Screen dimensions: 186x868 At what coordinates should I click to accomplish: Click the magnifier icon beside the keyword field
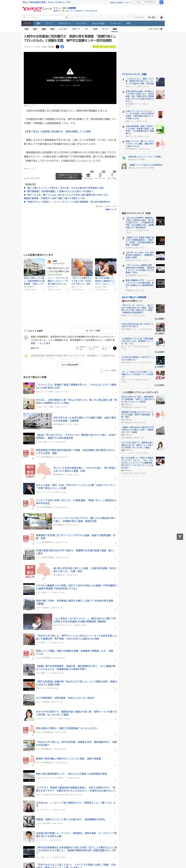(x=66, y=18)
